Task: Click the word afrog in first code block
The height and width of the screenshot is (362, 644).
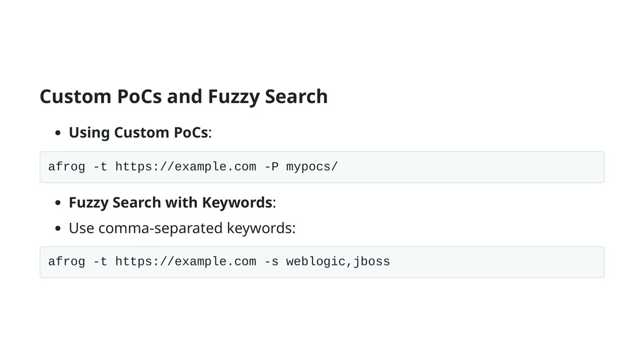Action: [67, 167]
